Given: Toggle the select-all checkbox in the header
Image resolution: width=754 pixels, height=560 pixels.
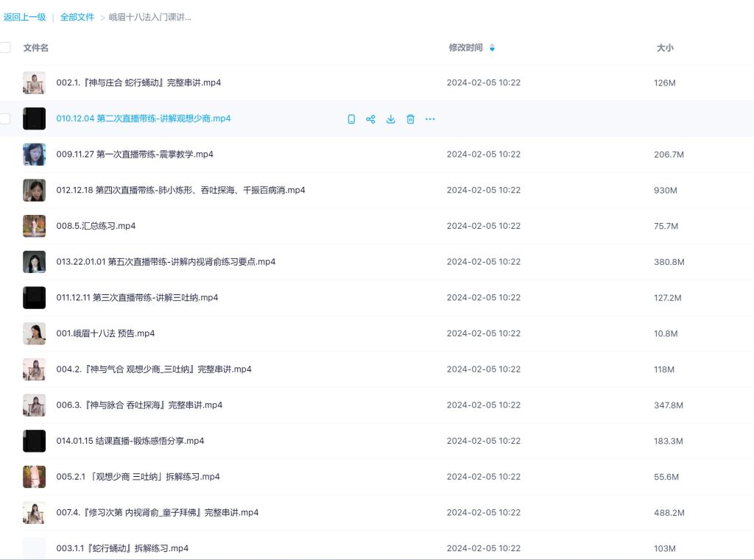Looking at the screenshot, I should (x=5, y=46).
